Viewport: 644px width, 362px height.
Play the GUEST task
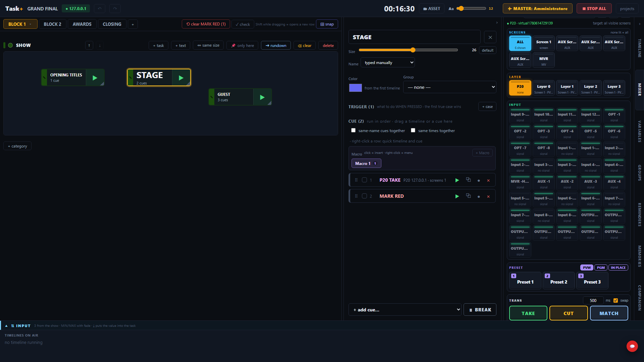point(262,97)
